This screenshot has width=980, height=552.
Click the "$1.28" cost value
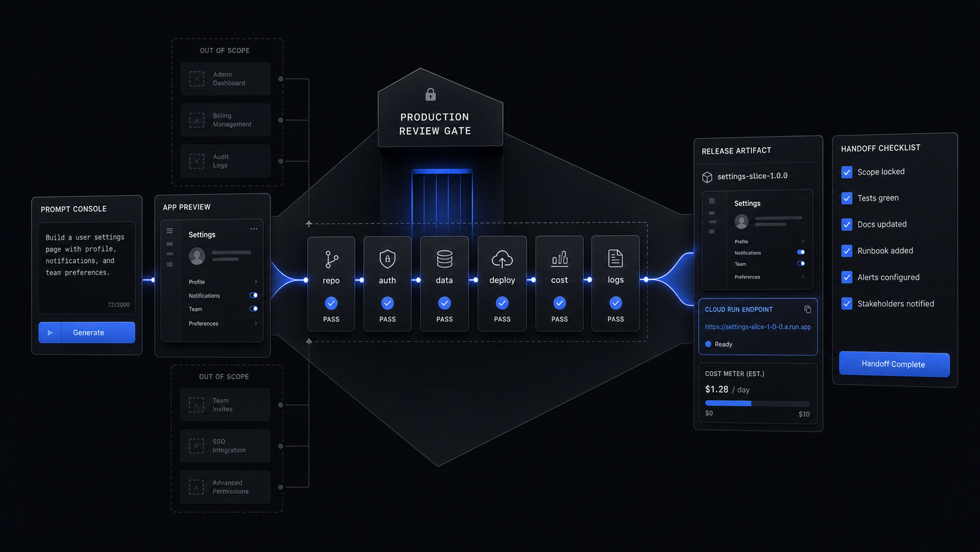click(716, 390)
